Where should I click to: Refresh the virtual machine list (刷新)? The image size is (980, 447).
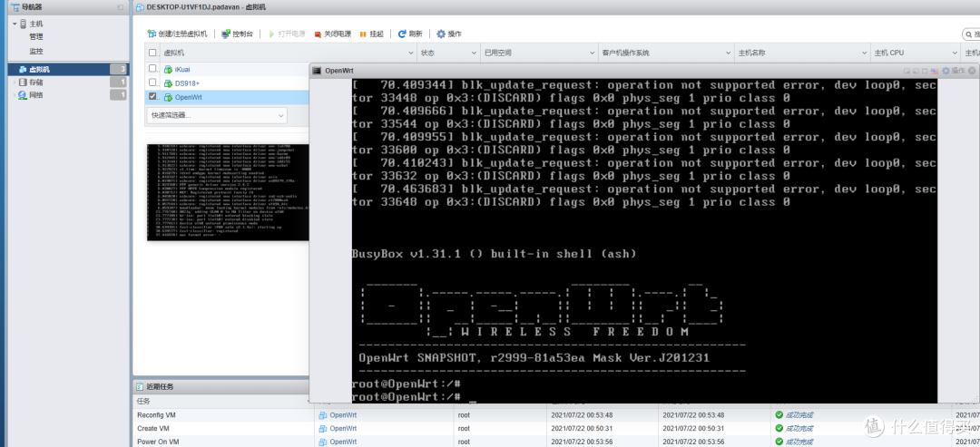[402, 34]
